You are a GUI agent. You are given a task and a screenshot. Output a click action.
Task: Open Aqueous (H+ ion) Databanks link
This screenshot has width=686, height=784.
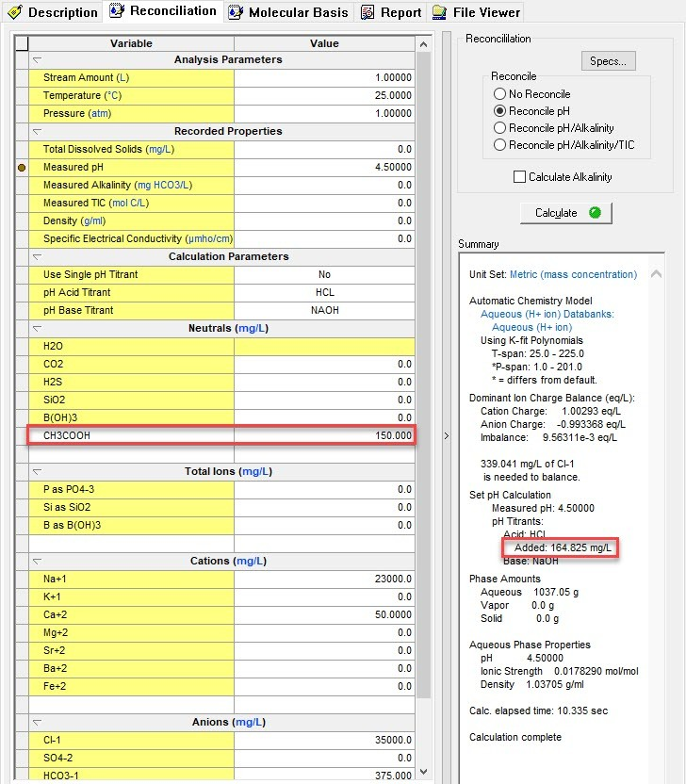pyautogui.click(x=547, y=314)
